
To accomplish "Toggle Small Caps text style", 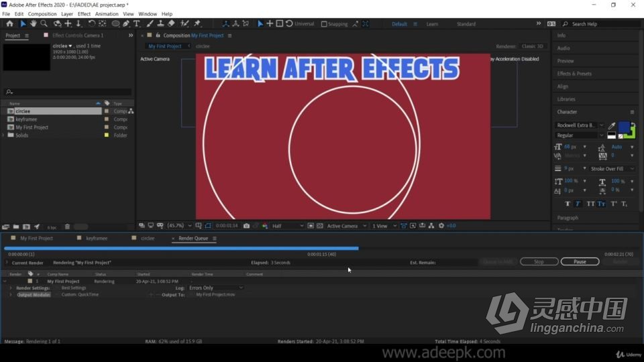I will click(x=601, y=204).
